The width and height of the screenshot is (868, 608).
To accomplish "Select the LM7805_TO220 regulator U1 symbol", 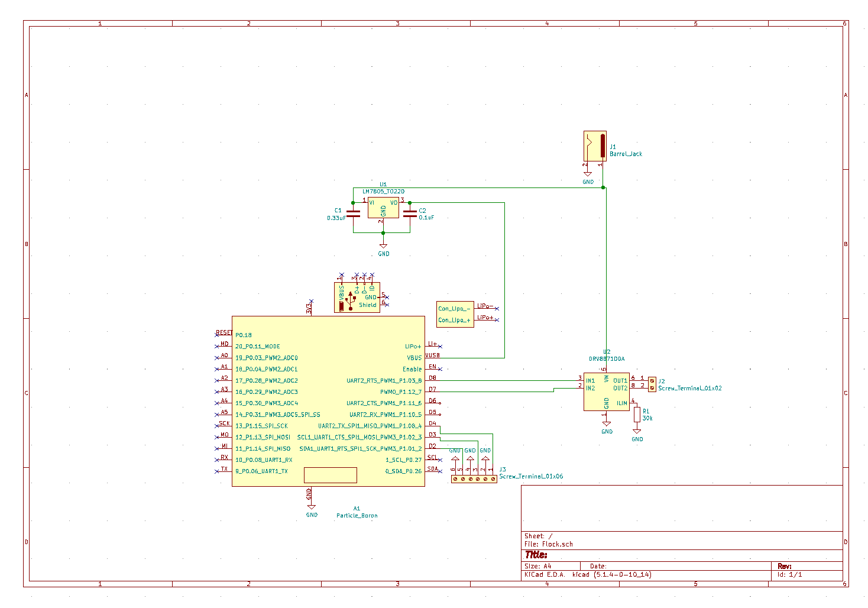I will [383, 209].
